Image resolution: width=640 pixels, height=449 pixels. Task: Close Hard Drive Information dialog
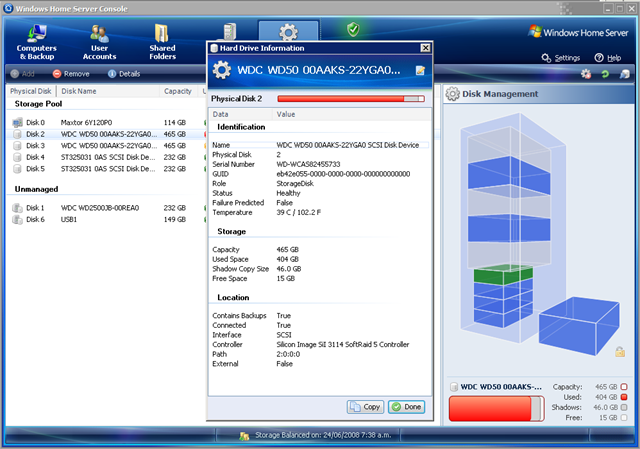[425, 48]
